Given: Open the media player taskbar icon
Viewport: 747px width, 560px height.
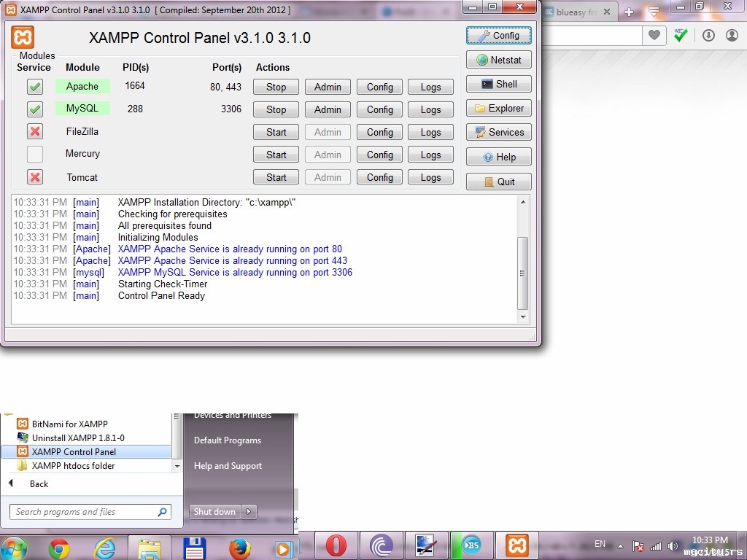Looking at the screenshot, I should (284, 549).
